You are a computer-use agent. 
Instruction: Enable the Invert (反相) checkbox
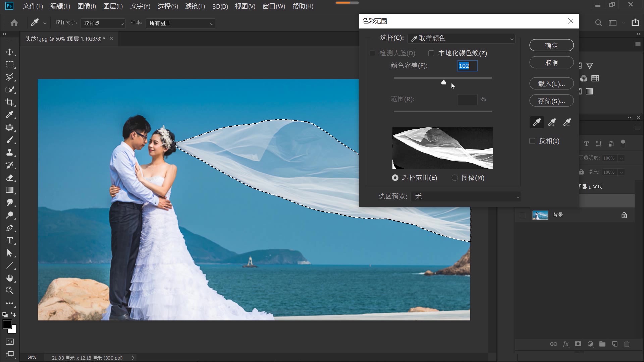tap(532, 141)
